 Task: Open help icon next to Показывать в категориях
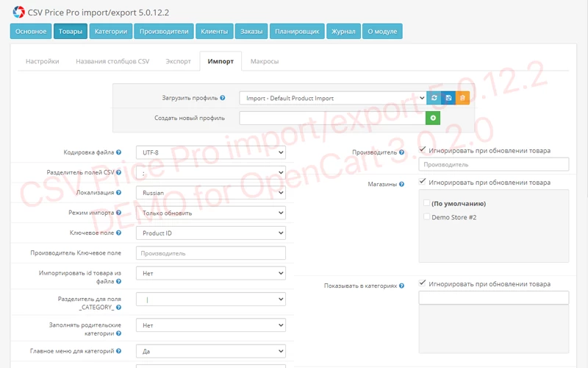click(401, 286)
